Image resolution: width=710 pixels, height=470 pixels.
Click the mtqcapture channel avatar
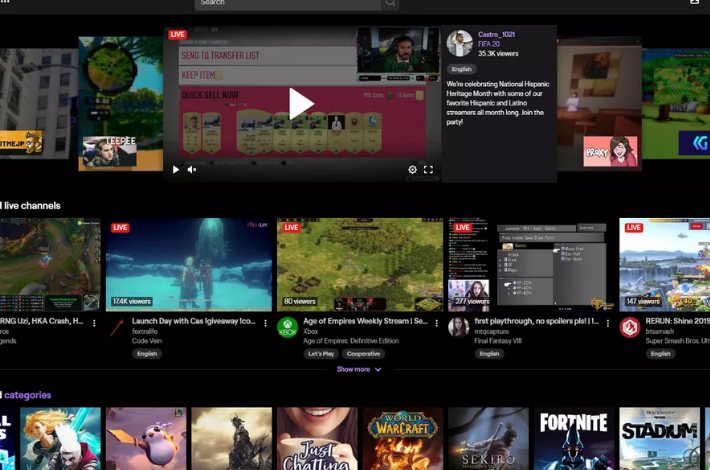[459, 327]
